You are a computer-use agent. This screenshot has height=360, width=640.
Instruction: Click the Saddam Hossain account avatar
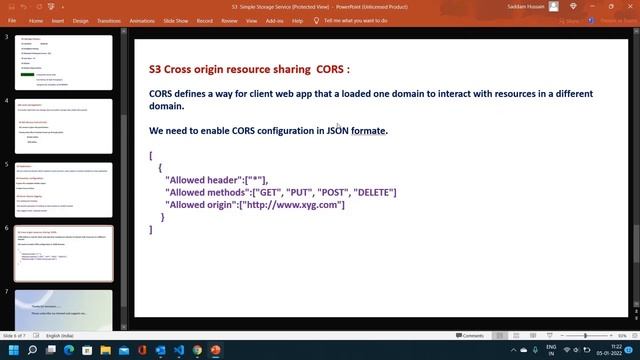[553, 7]
